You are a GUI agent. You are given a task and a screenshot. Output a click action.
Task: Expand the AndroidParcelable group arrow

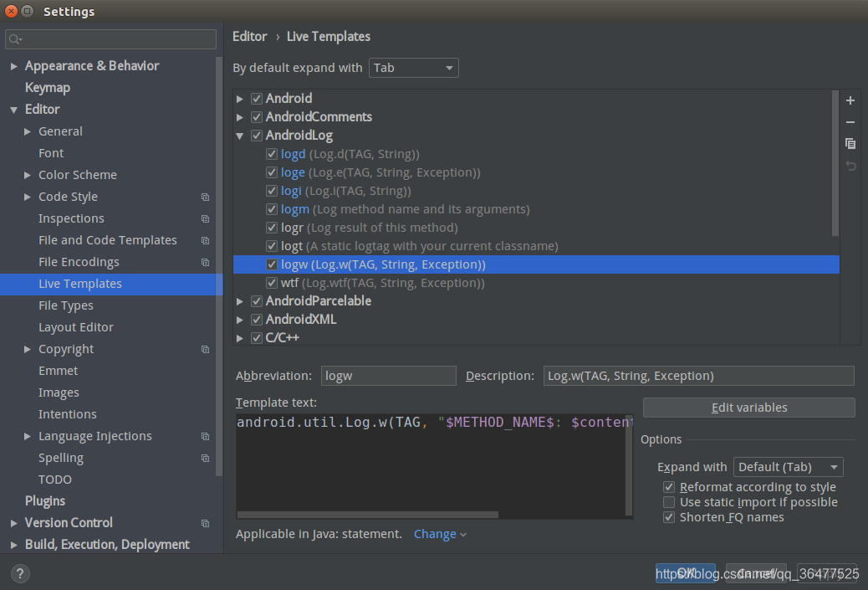[x=240, y=300]
